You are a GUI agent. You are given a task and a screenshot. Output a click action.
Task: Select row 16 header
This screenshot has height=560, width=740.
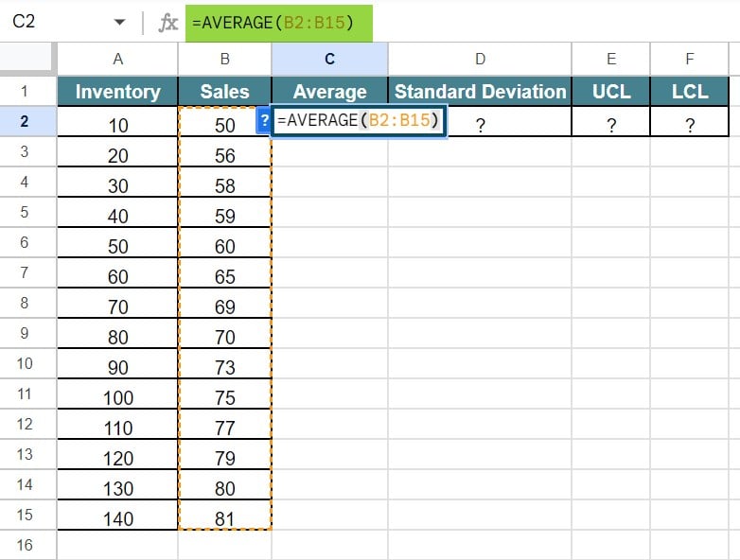tap(25, 545)
